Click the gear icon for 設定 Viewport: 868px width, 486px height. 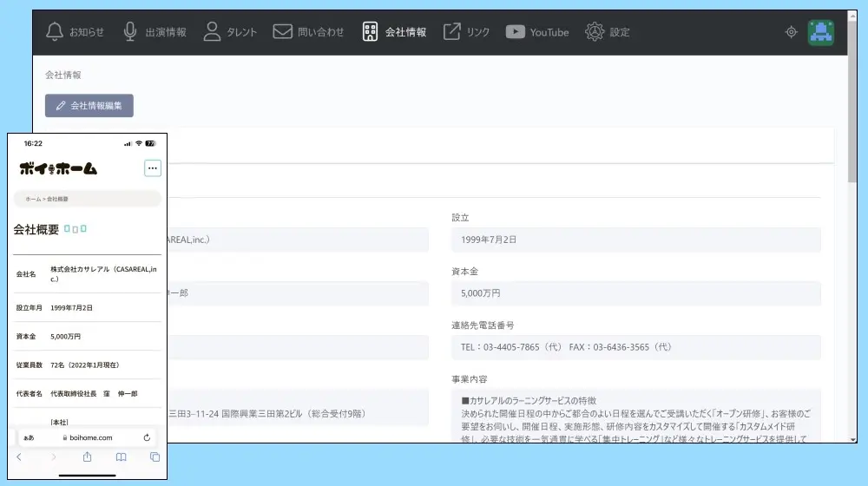pyautogui.click(x=595, y=31)
